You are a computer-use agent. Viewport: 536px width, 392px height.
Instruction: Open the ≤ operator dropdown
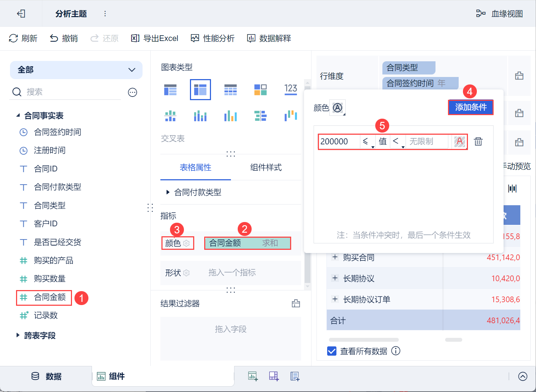click(x=367, y=141)
